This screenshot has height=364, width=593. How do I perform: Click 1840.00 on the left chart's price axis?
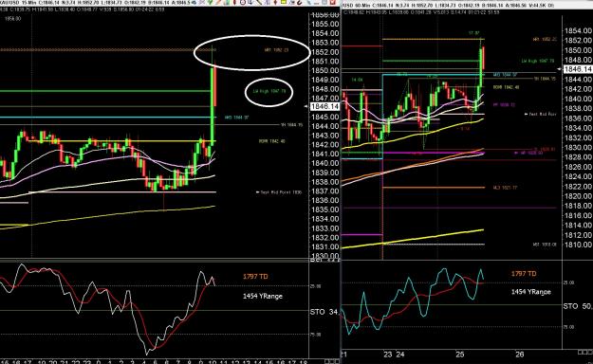pos(324,163)
